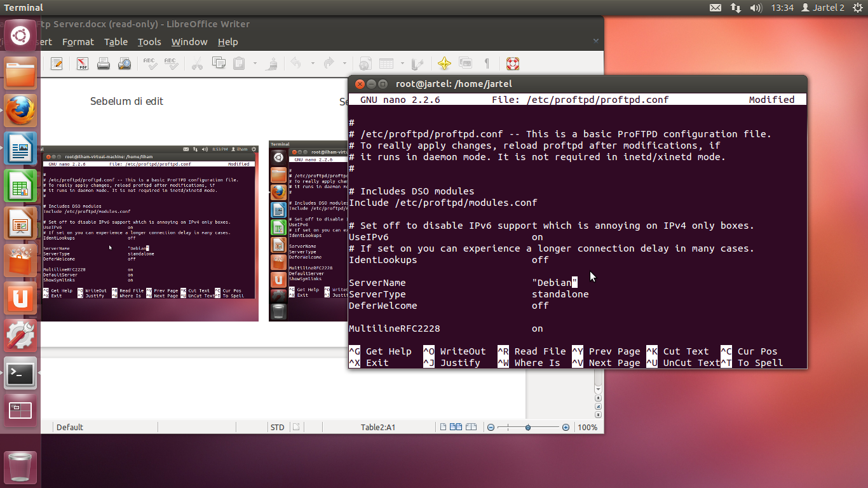
Task: Click the Cut scissors icon
Action: coord(197,64)
